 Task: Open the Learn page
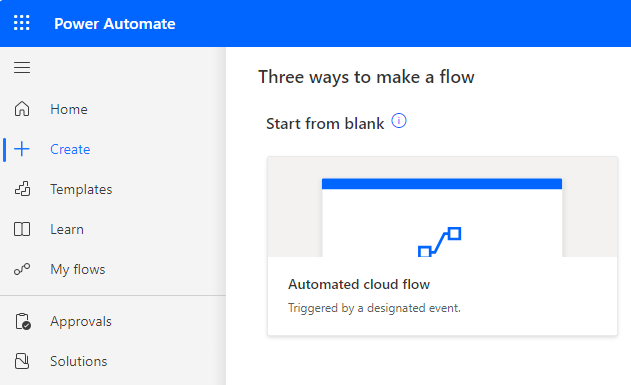pyautogui.click(x=67, y=230)
